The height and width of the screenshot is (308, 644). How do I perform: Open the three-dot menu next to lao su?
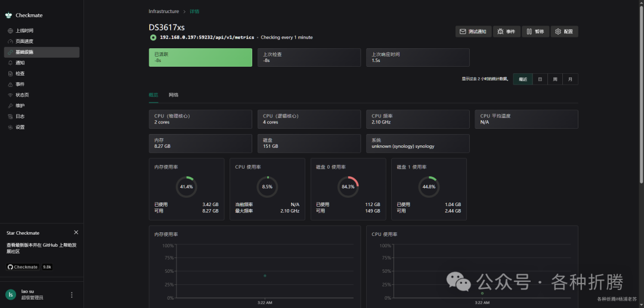72,295
